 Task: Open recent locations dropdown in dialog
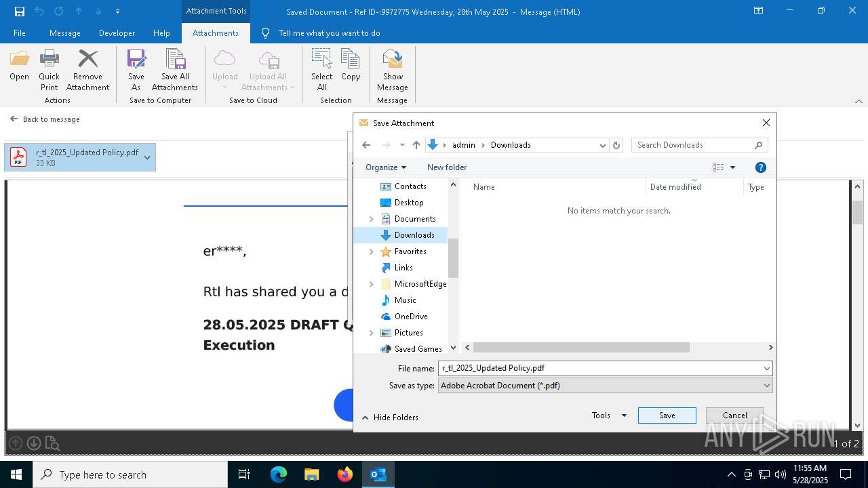click(x=402, y=145)
